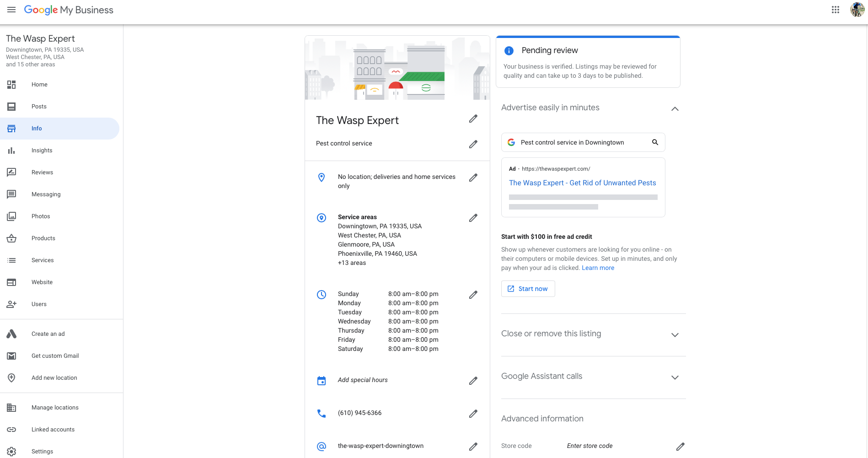Click the Saturday hours row
This screenshot has width=868, height=458.
(388, 349)
